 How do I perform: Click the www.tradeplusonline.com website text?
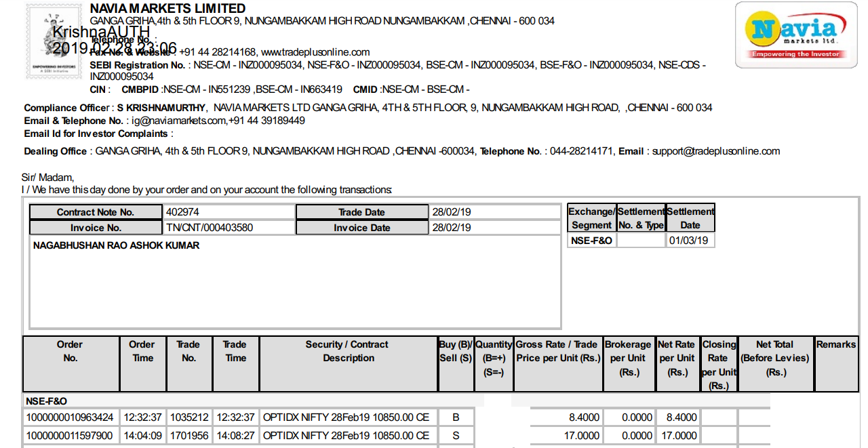click(315, 52)
